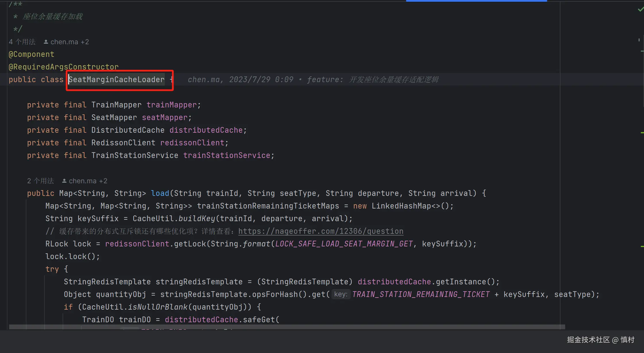Screen dimensions: 644x353
Task: Click the load method name
Action: (160, 193)
